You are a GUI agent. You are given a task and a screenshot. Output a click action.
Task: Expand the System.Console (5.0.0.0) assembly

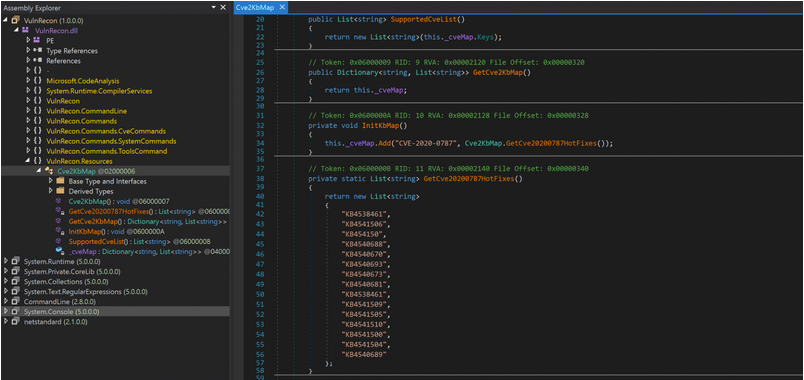5,311
